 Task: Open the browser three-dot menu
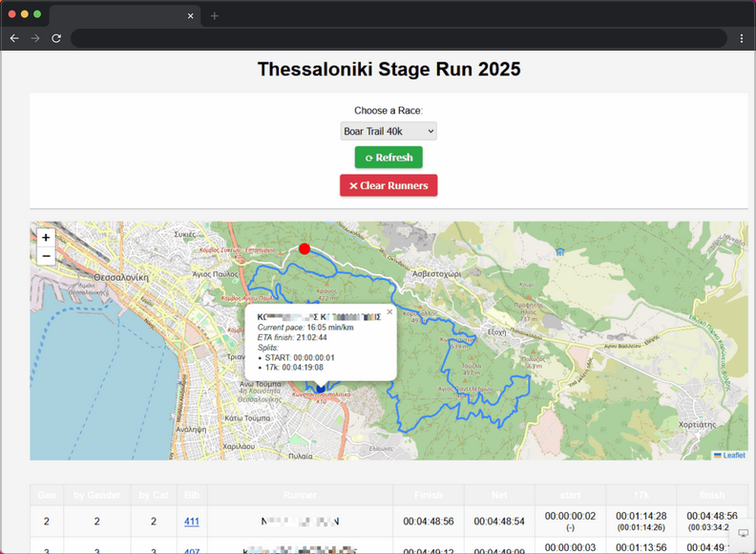click(x=742, y=38)
